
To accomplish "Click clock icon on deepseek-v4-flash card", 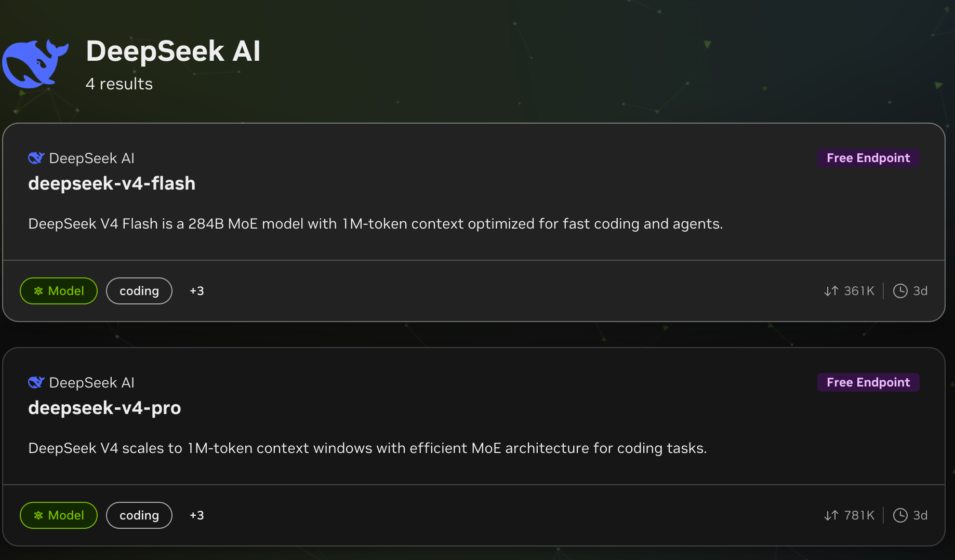I will (900, 291).
